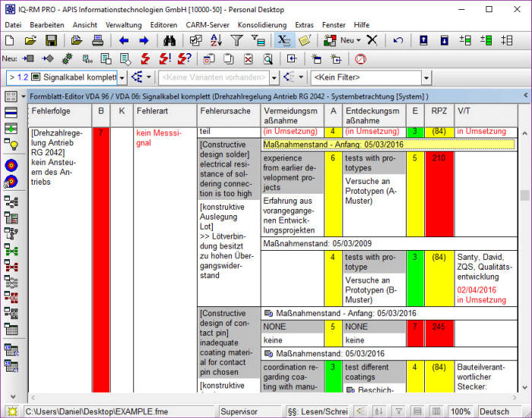Click the Filter input field
The image size is (532, 418).
coord(366,78)
